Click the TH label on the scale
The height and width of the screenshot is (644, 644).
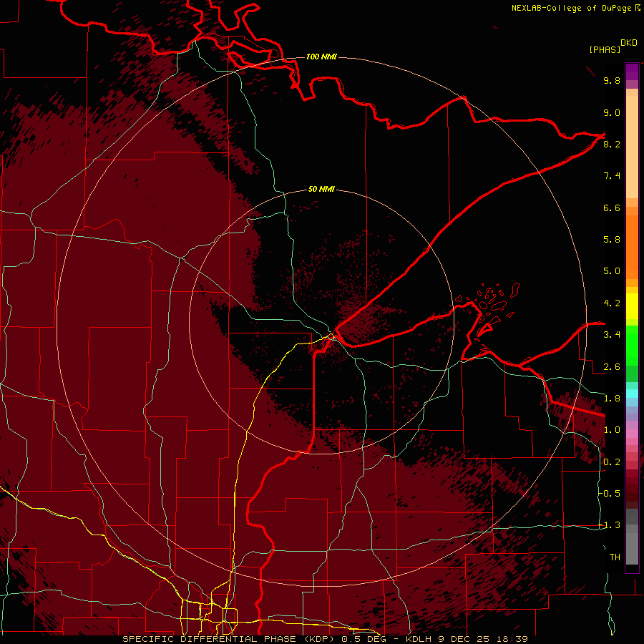615,557
